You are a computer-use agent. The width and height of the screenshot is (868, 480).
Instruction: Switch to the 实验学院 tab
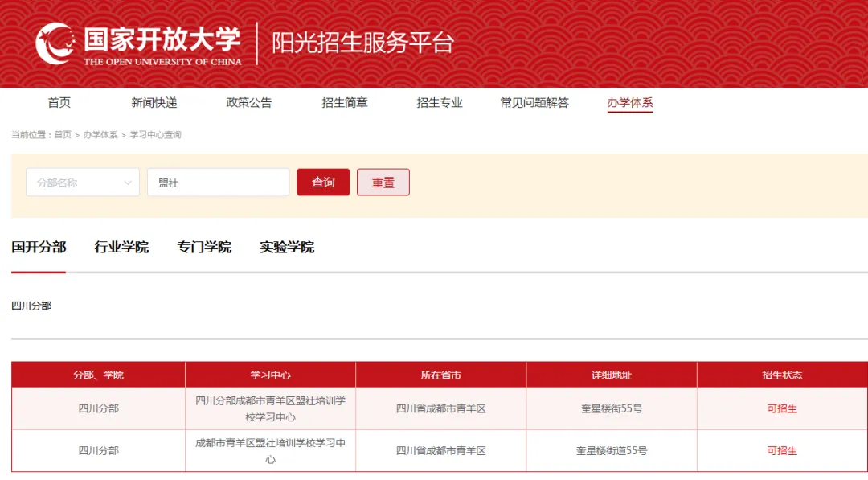pyautogui.click(x=287, y=247)
